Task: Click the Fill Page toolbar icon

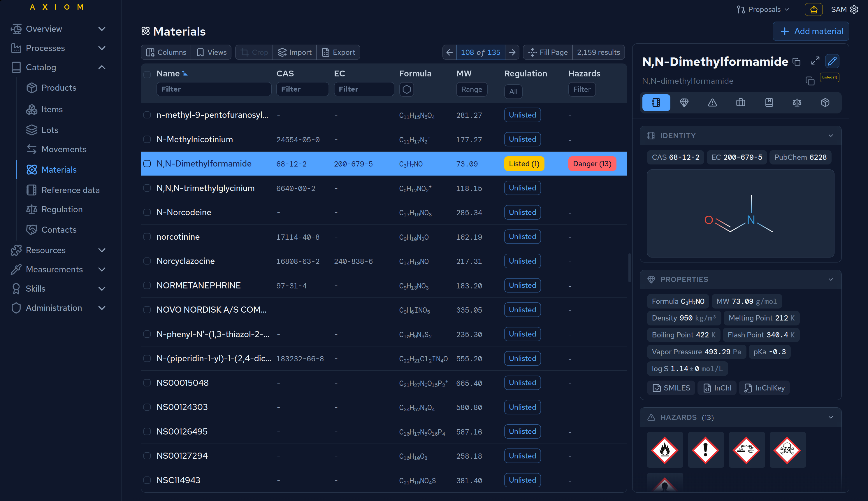Action: tap(532, 52)
